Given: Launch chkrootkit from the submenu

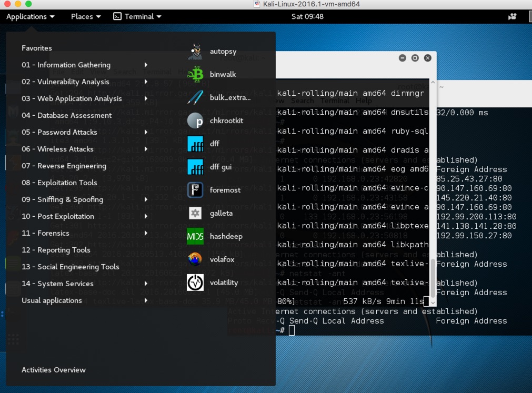Looking at the screenshot, I should [195, 120].
